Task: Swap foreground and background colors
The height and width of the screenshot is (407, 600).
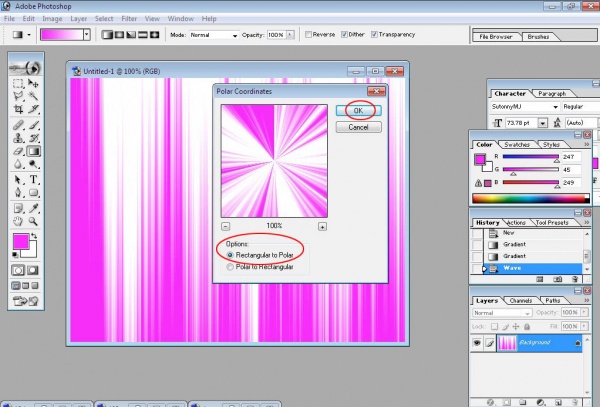Action: 34,236
